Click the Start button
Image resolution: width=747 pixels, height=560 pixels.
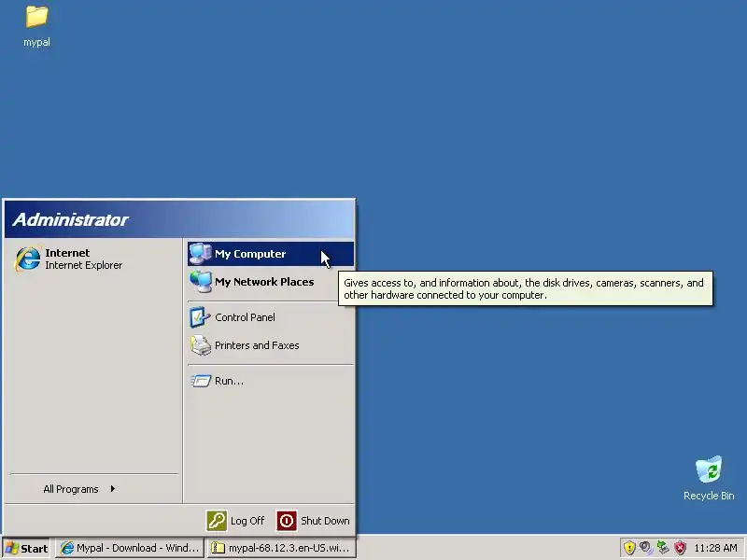pyautogui.click(x=27, y=548)
